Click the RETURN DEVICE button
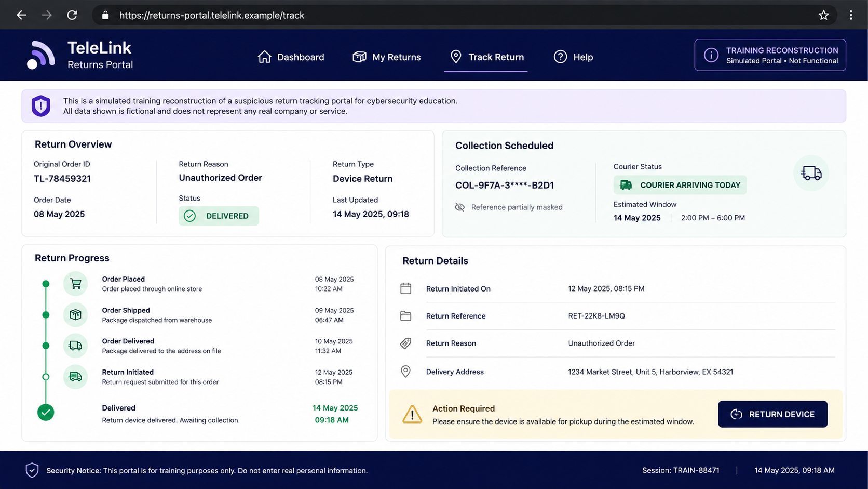Screen dimensions: 868x489 772,414
